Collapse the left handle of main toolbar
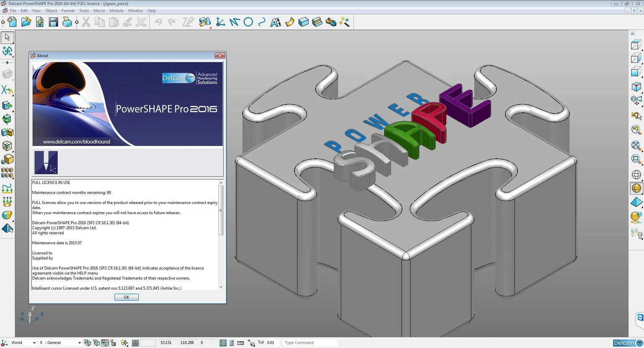Viewport: 644px width, 348px height. click(x=3, y=22)
